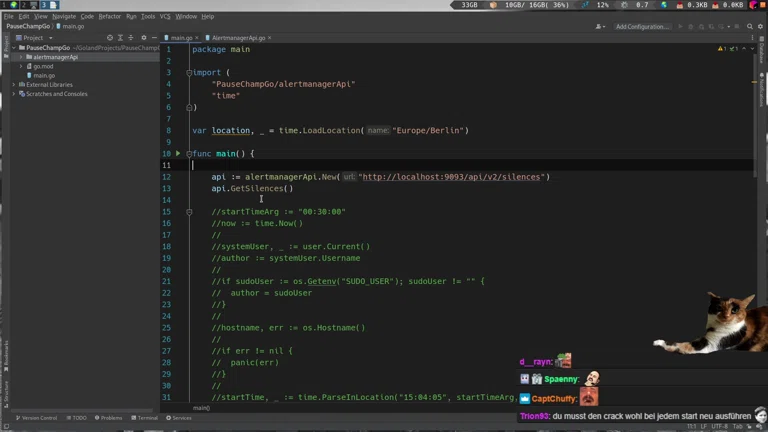The image size is (768, 432).
Task: Toggle the Terminal tool window
Action: [144, 418]
